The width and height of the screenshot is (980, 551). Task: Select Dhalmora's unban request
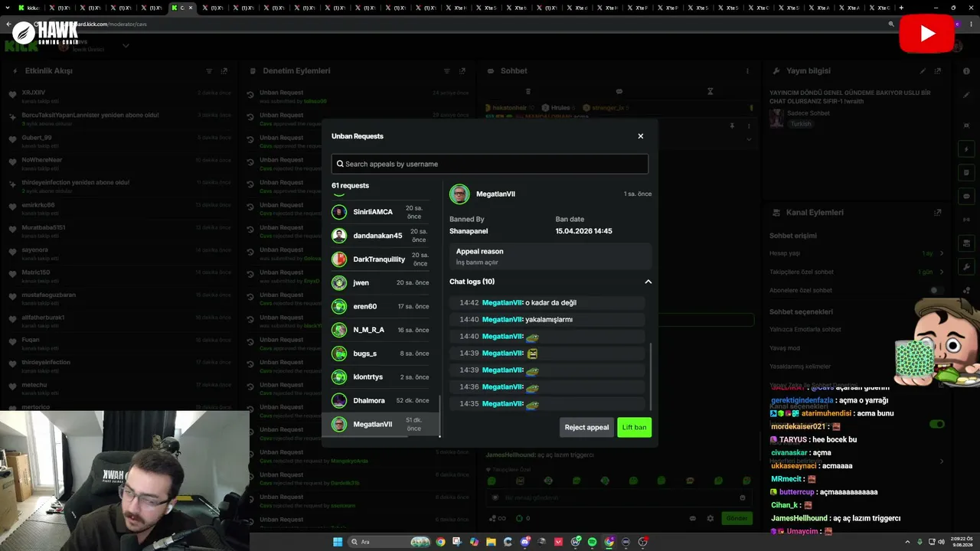(381, 400)
